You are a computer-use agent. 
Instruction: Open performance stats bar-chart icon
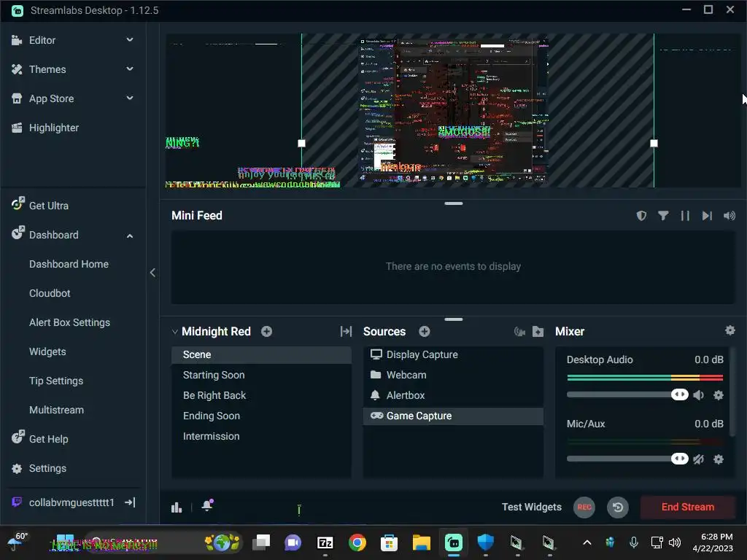pos(177,507)
